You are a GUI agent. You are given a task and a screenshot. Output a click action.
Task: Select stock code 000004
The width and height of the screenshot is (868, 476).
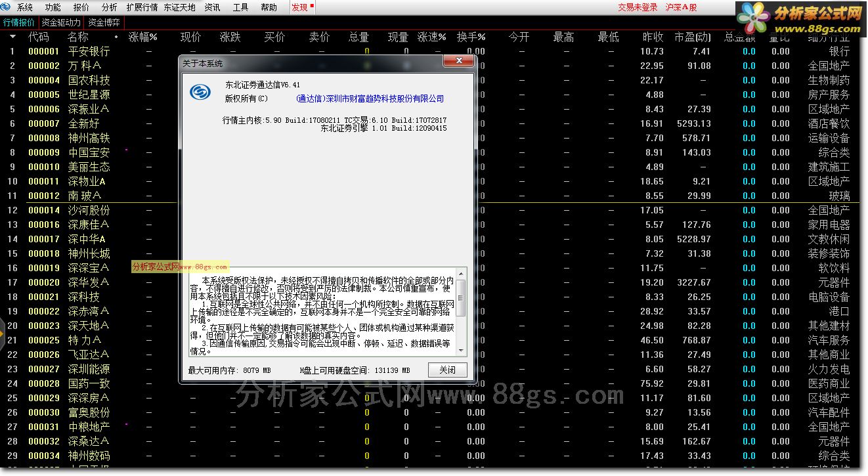click(x=44, y=80)
